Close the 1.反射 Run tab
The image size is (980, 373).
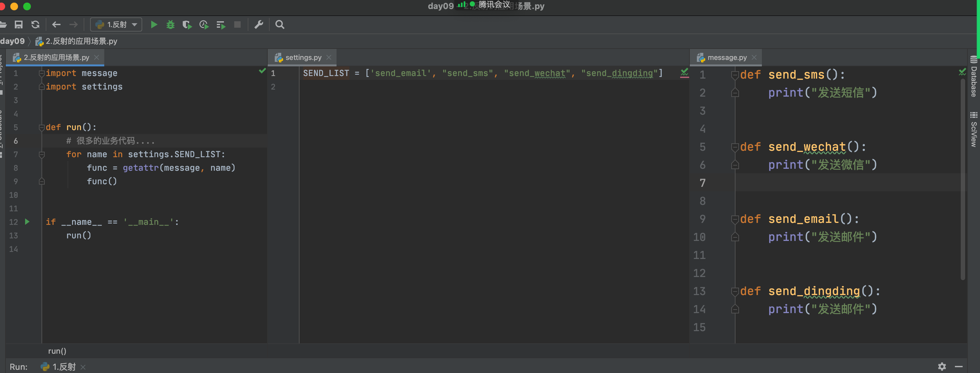coord(83,367)
